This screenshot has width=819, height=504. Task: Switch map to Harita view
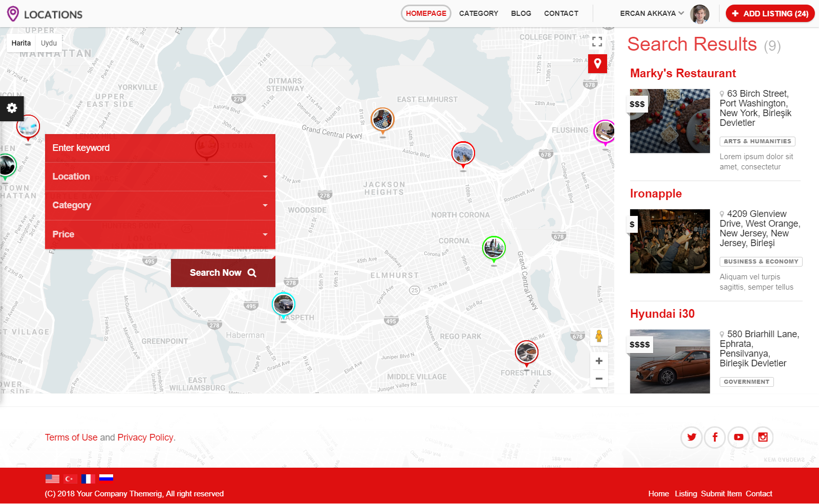(21, 43)
